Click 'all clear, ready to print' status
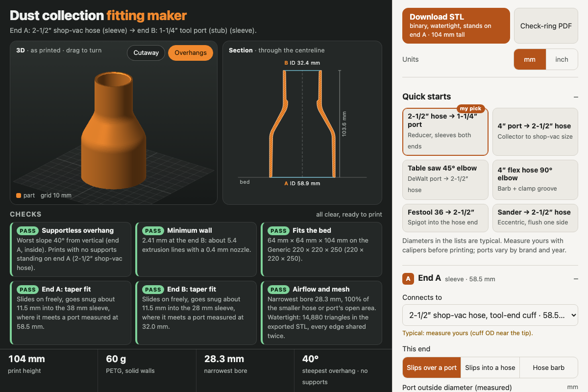The image size is (588, 392). click(349, 214)
